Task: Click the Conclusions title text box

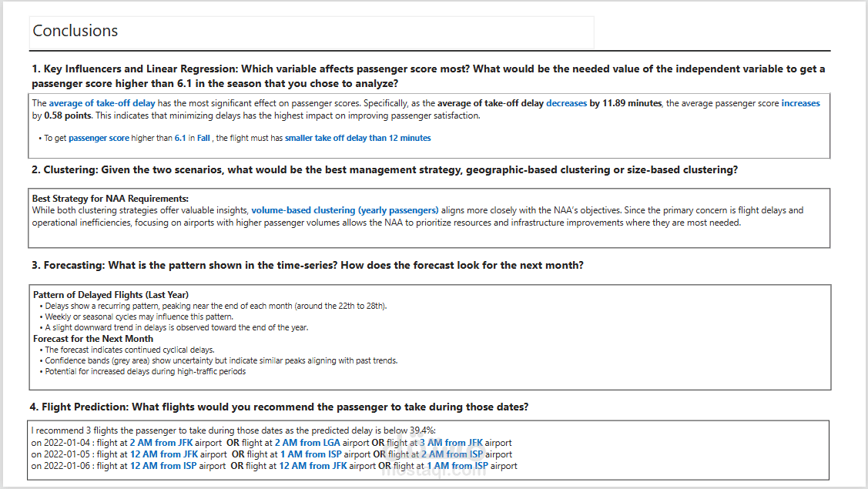Action: 312,32
